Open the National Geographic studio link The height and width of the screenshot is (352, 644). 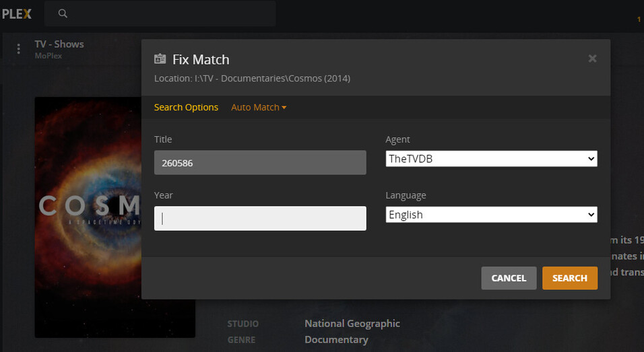[352, 324]
